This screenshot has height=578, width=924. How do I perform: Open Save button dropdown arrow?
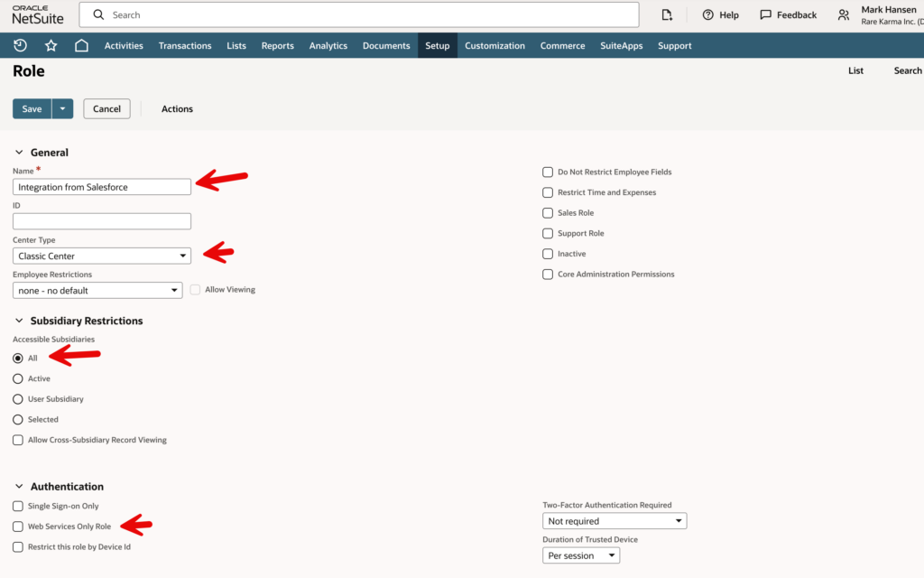[x=62, y=108]
